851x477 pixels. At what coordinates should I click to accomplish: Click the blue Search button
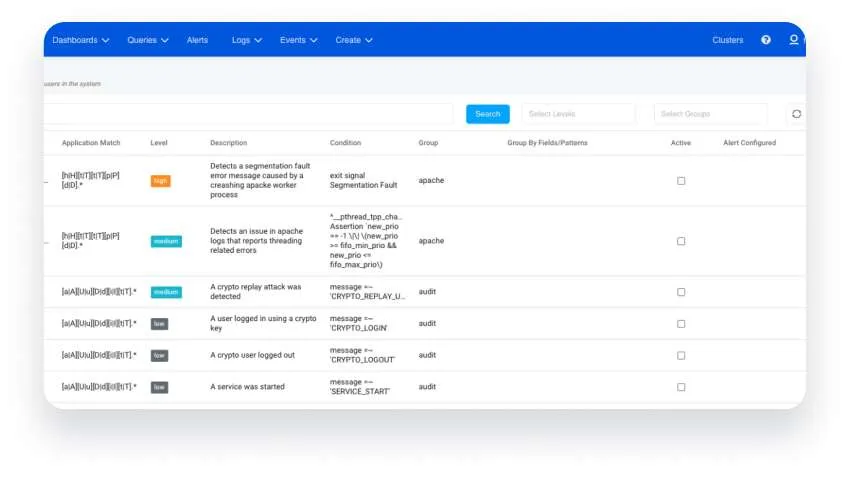[x=487, y=114]
